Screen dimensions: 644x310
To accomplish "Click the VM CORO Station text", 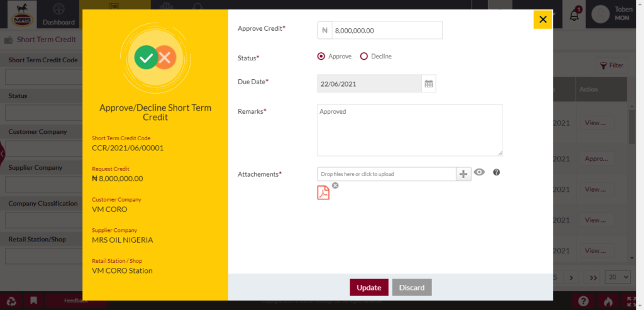I will point(123,270).
